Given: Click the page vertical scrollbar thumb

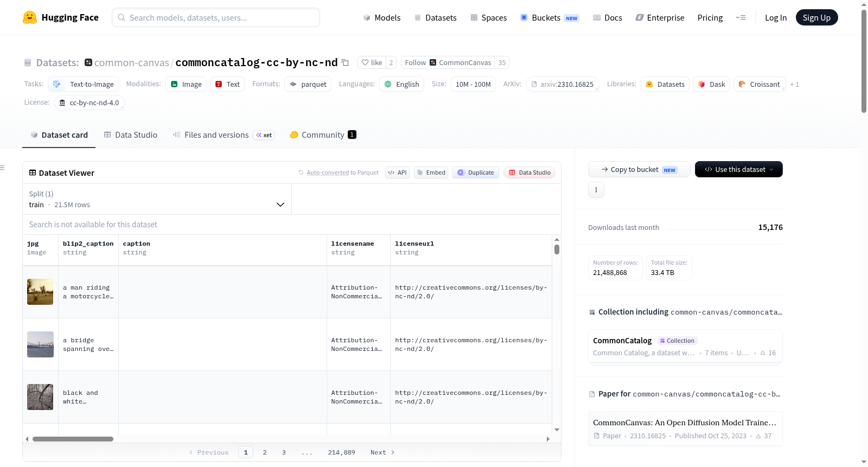Looking at the screenshot, I should (x=864, y=61).
